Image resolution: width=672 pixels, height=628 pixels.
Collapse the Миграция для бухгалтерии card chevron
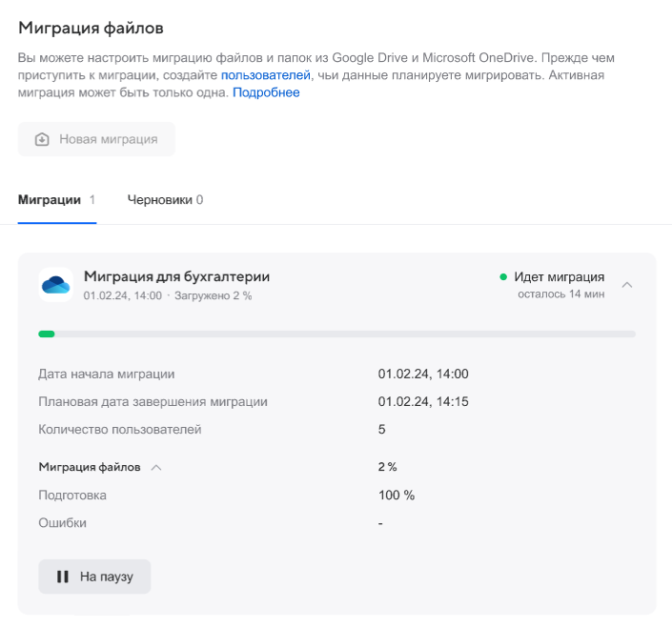pyautogui.click(x=627, y=284)
